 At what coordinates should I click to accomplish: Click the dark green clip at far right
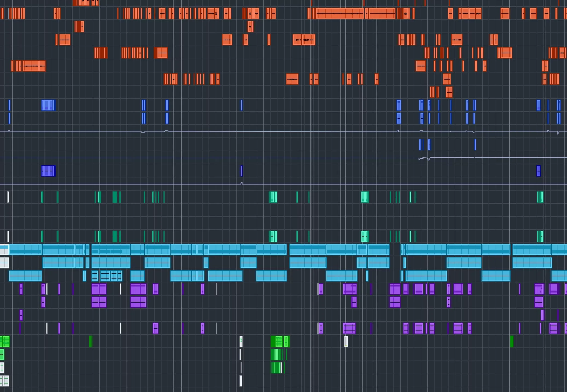(512, 341)
